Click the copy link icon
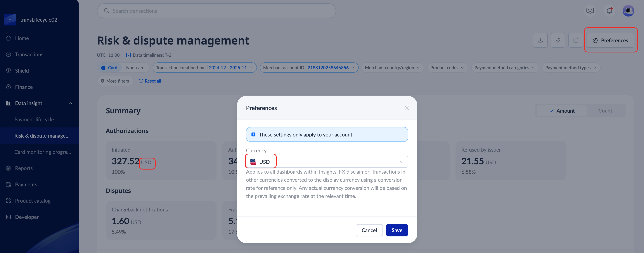 click(x=558, y=40)
